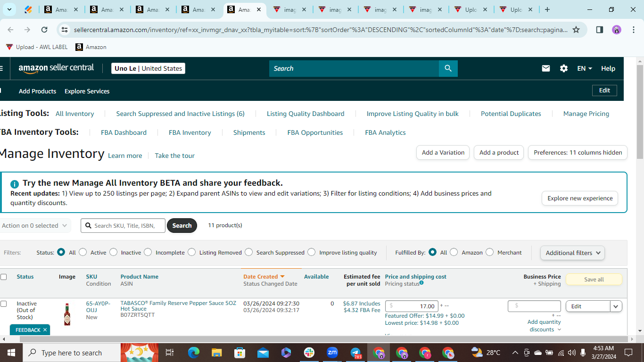
Task: Click the magnifier search button in header
Action: pyautogui.click(x=448, y=68)
